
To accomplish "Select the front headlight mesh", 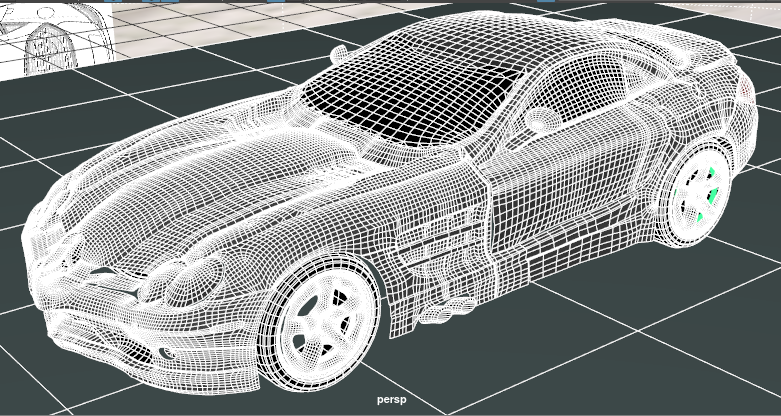I will tap(183, 281).
